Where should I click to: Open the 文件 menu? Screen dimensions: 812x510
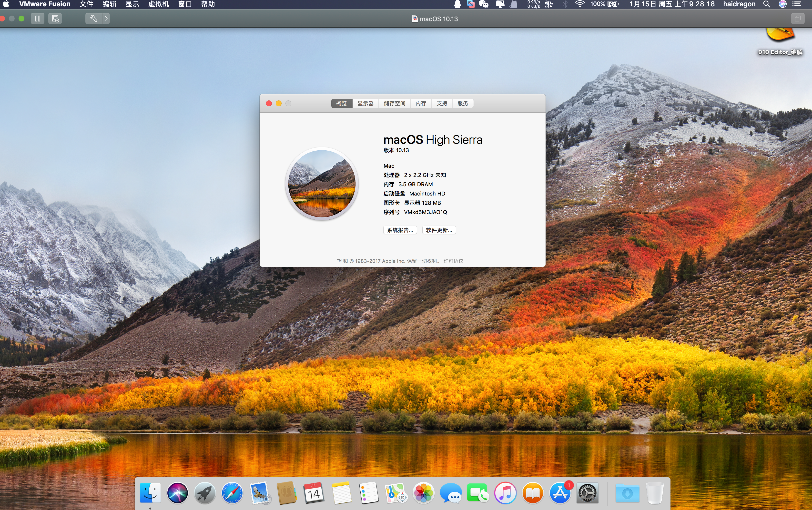[86, 4]
